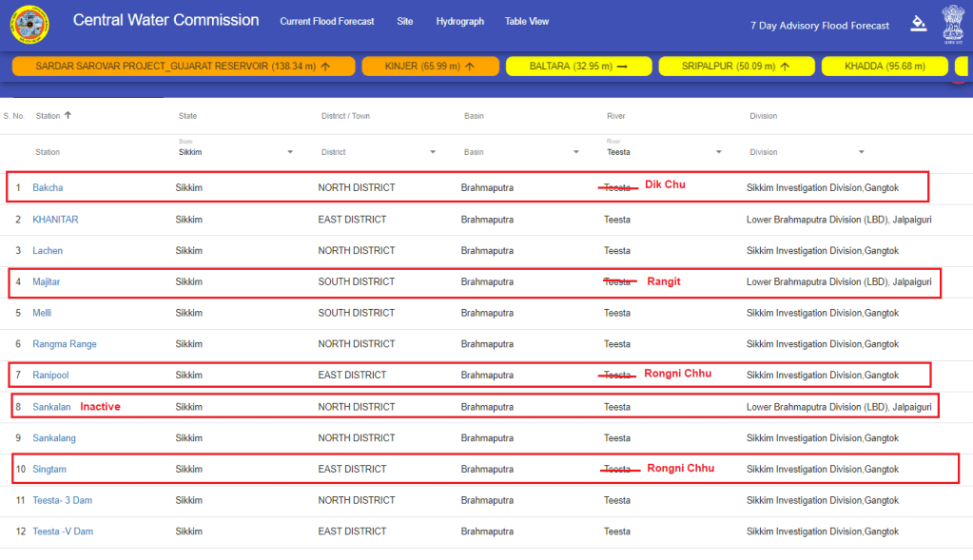Image resolution: width=973 pixels, height=560 pixels.
Task: Select the Sardar Sarovar Project reservoir chip
Action: [183, 67]
